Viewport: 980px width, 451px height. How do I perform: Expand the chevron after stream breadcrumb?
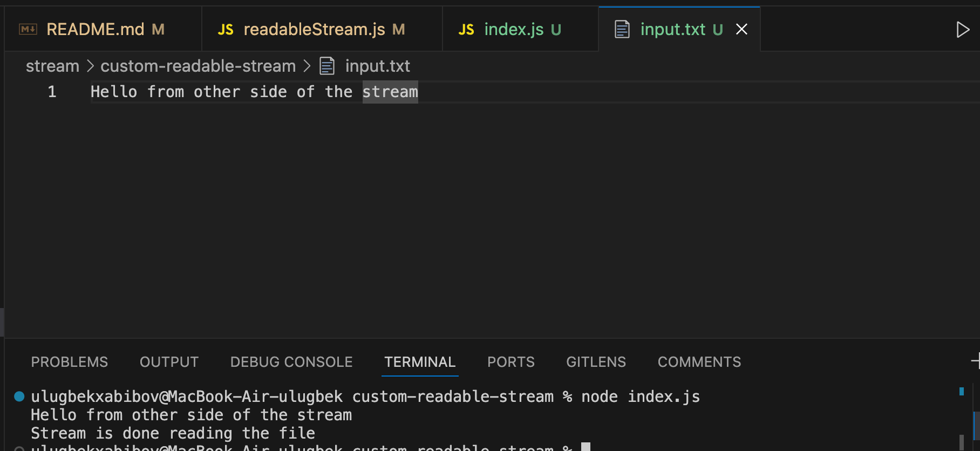tap(90, 66)
